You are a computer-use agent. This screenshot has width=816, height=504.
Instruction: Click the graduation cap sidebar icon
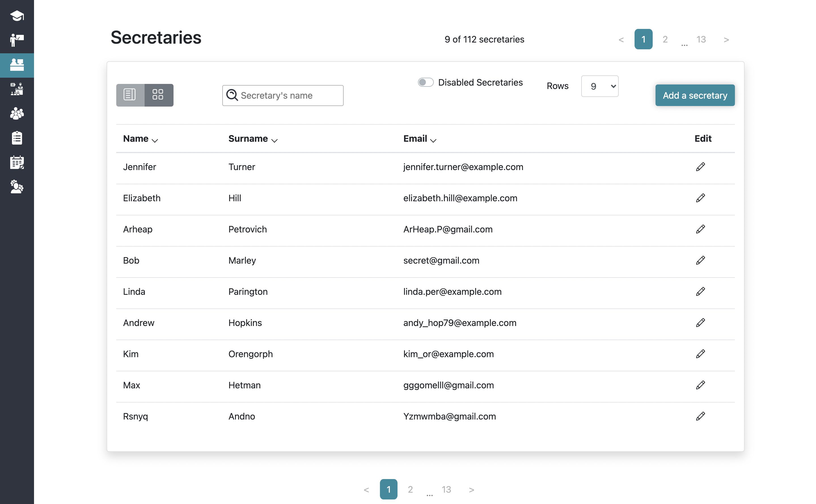[17, 16]
